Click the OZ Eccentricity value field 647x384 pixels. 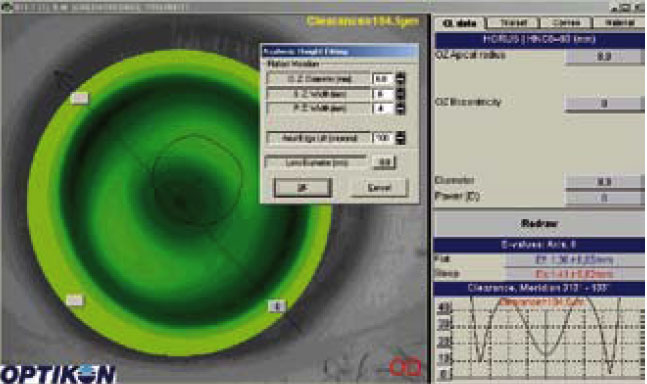click(604, 103)
